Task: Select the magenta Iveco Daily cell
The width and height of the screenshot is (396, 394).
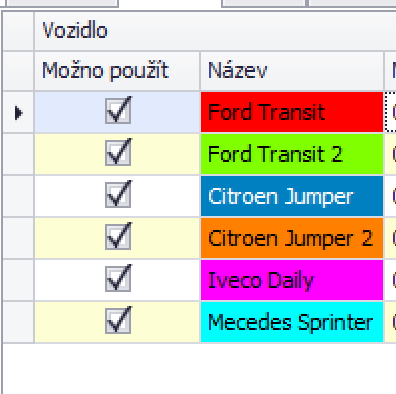Action: point(292,280)
